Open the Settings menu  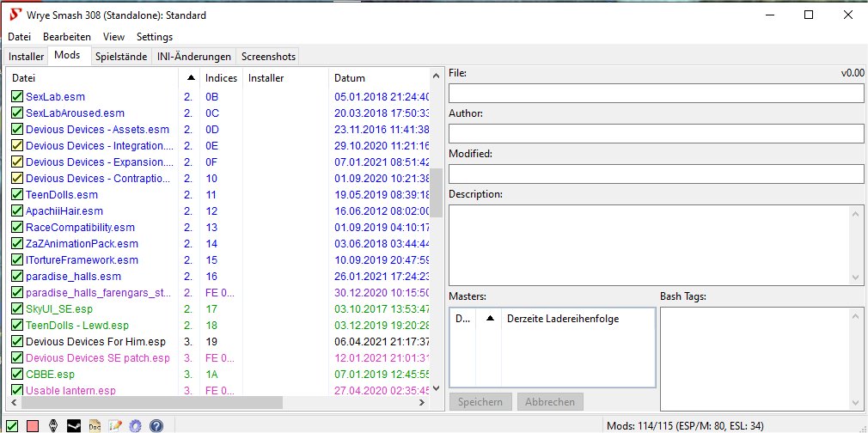pyautogui.click(x=155, y=37)
